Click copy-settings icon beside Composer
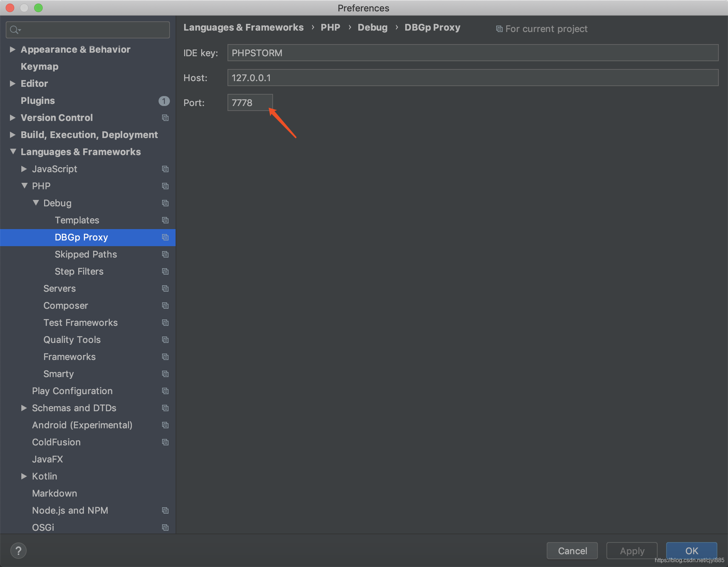The height and width of the screenshot is (567, 728). point(165,306)
